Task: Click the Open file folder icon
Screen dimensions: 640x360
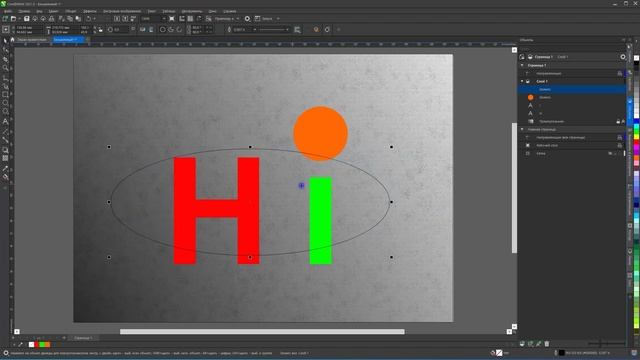Action: [x=13, y=19]
